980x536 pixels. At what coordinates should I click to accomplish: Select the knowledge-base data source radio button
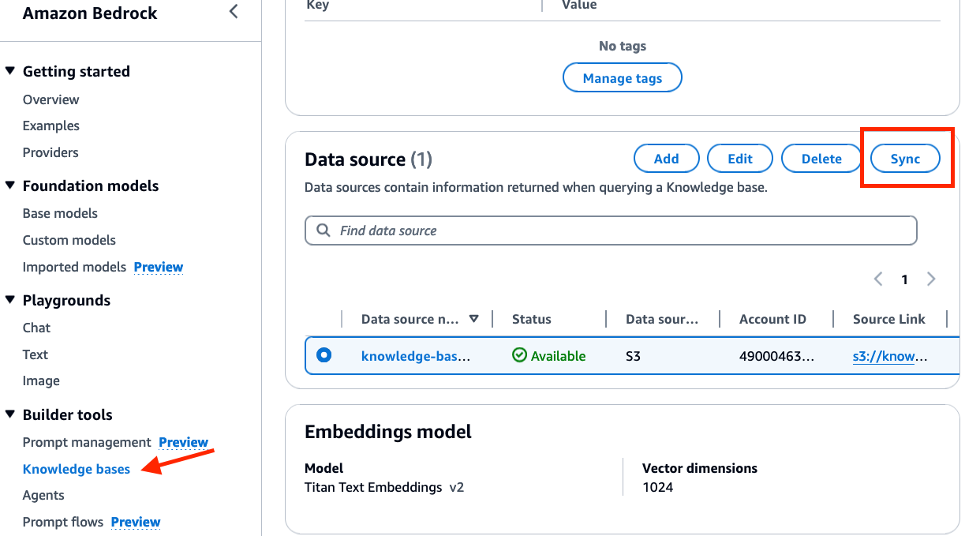coord(324,355)
